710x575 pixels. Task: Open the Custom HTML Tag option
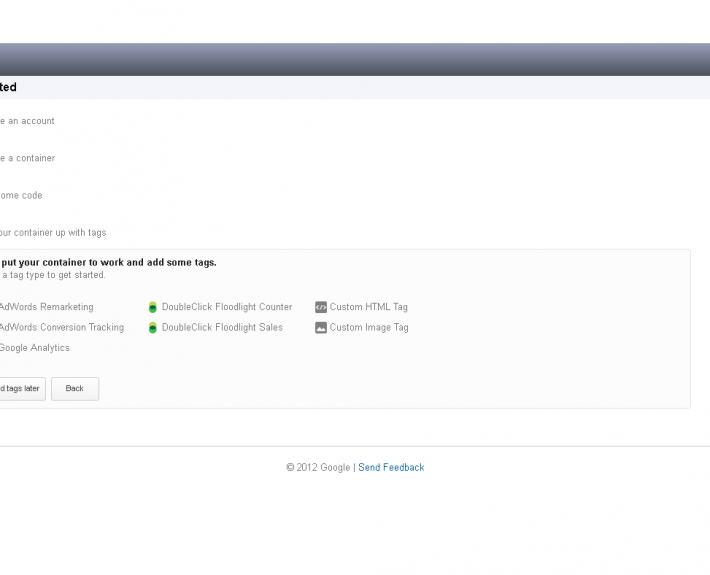369,307
